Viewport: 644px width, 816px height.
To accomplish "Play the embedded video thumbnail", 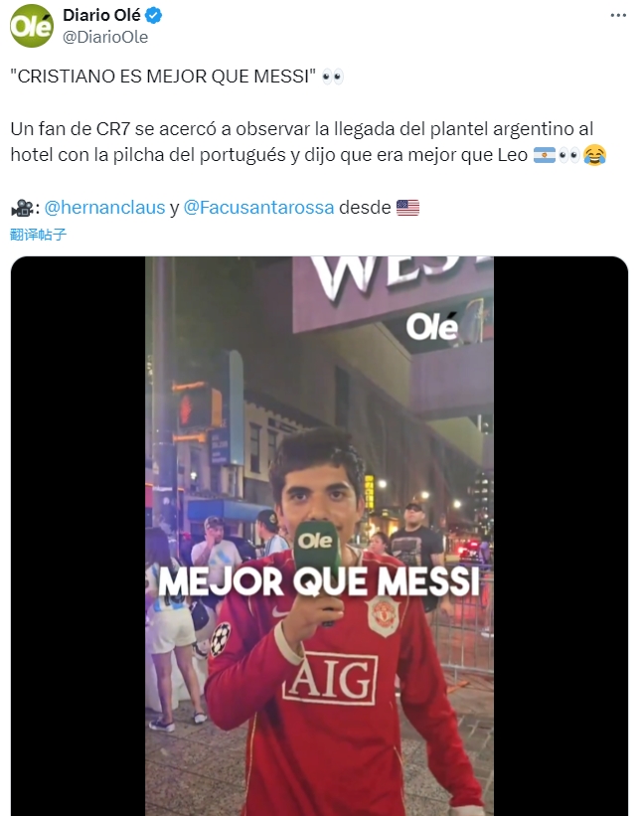I will (x=319, y=536).
